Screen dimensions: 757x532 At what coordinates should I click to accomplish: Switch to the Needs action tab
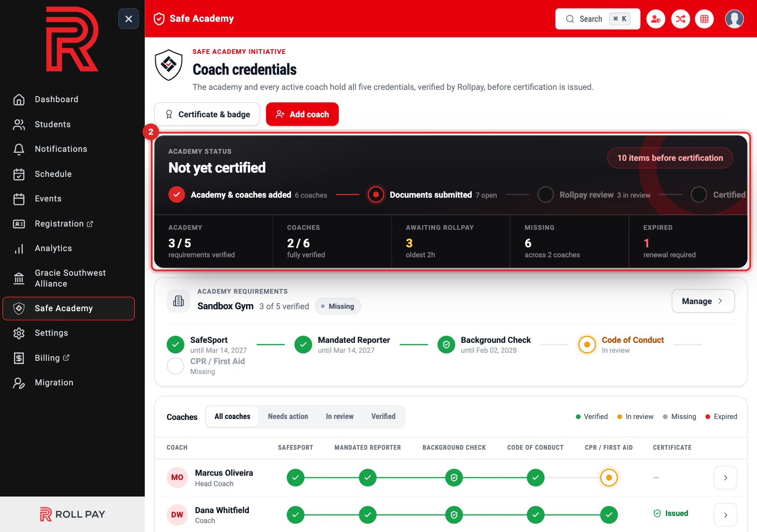288,417
